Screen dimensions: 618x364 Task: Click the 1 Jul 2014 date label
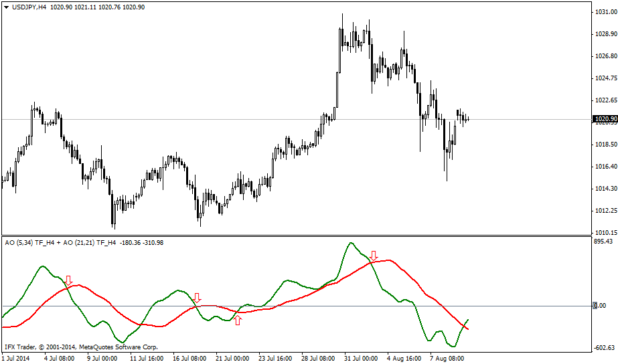click(17, 359)
